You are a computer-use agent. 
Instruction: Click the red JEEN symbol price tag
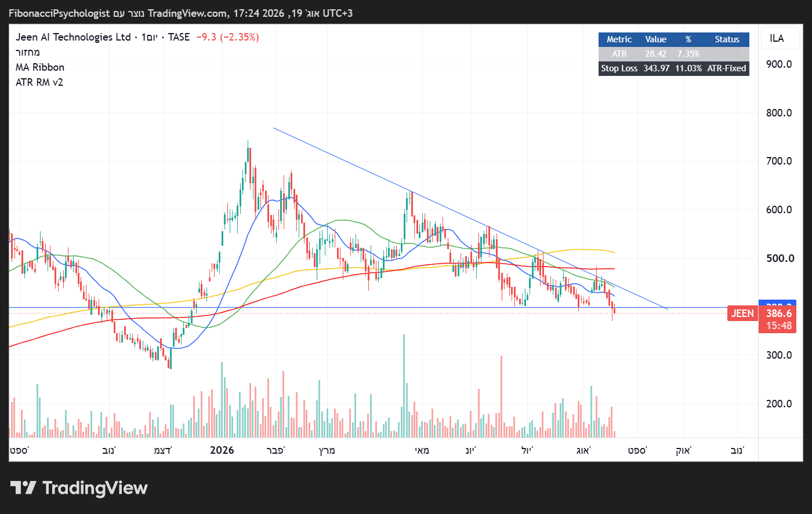pos(742,313)
